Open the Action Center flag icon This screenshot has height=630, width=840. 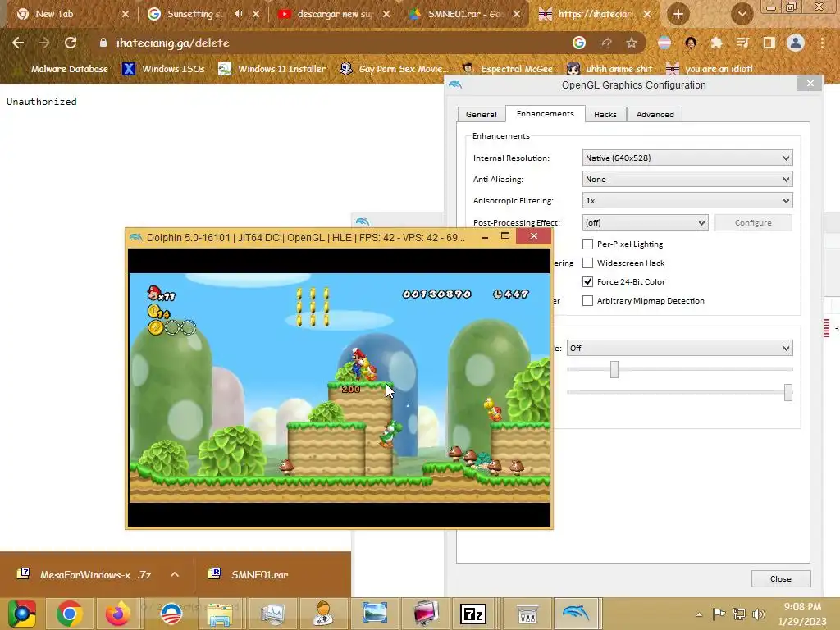click(x=719, y=614)
